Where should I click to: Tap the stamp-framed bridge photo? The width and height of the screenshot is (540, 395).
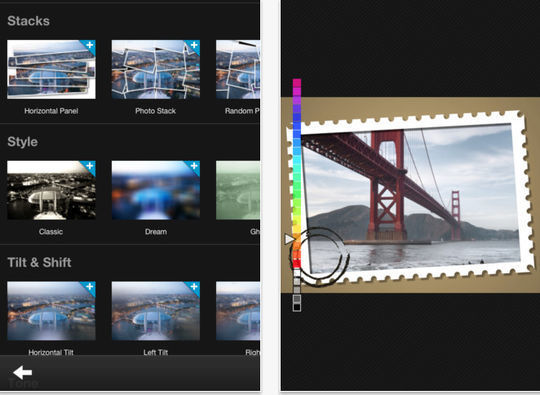coord(410,198)
